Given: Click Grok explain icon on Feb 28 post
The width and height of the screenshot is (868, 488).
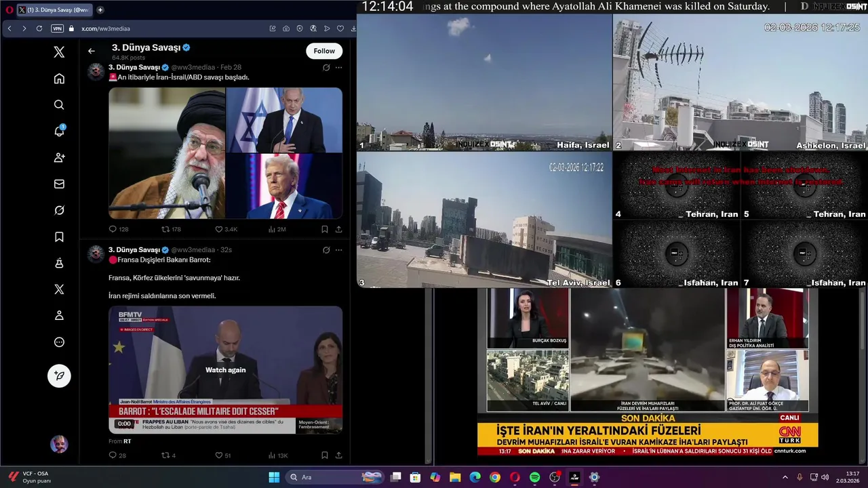Looking at the screenshot, I should click(x=326, y=67).
